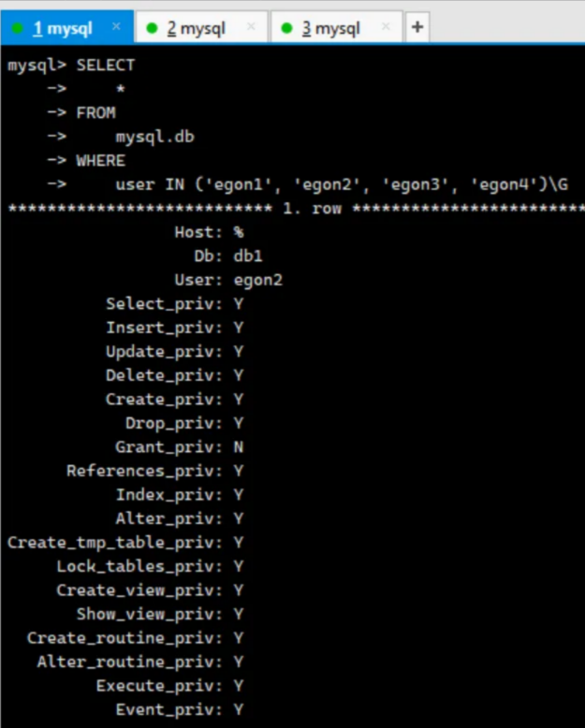
Task: Switch to the 2 mysql tab
Action: coord(200,28)
